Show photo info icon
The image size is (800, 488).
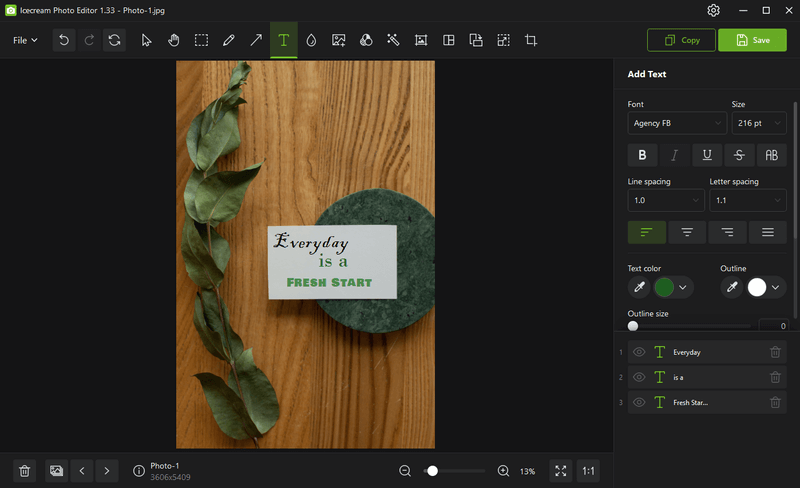click(139, 471)
